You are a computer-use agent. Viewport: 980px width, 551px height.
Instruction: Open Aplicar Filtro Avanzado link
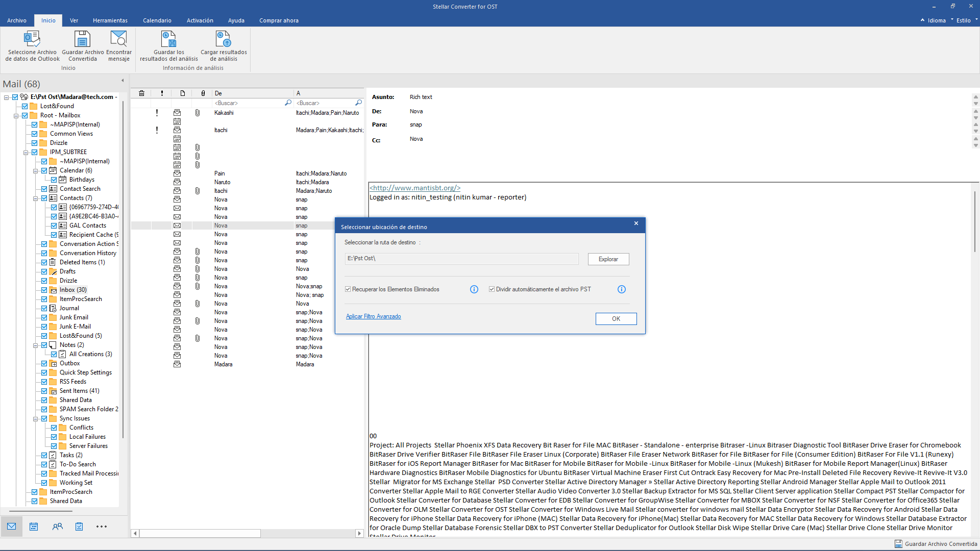pyautogui.click(x=374, y=316)
